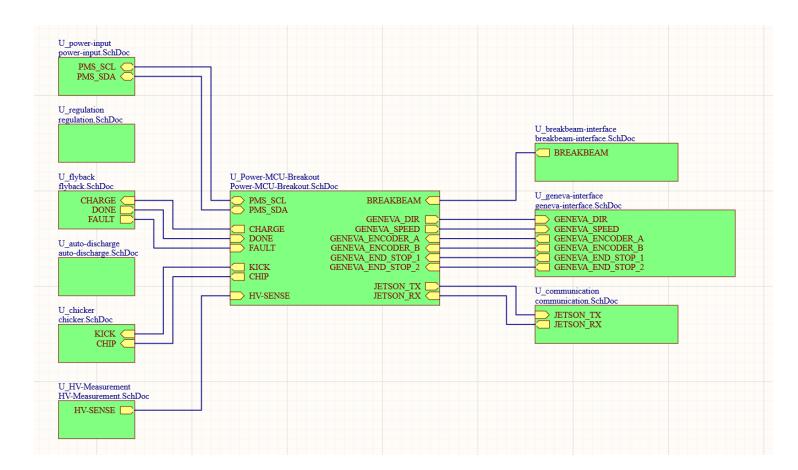
Task: Click GENEVA_DIR port on geneva-interface sheet
Action: (x=543, y=219)
